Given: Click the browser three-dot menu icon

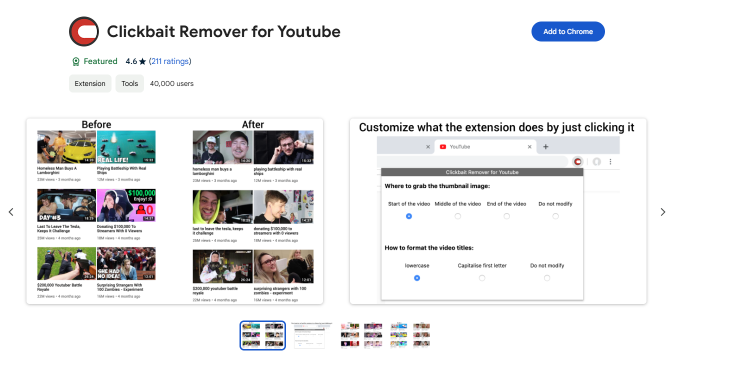Looking at the screenshot, I should tap(610, 162).
